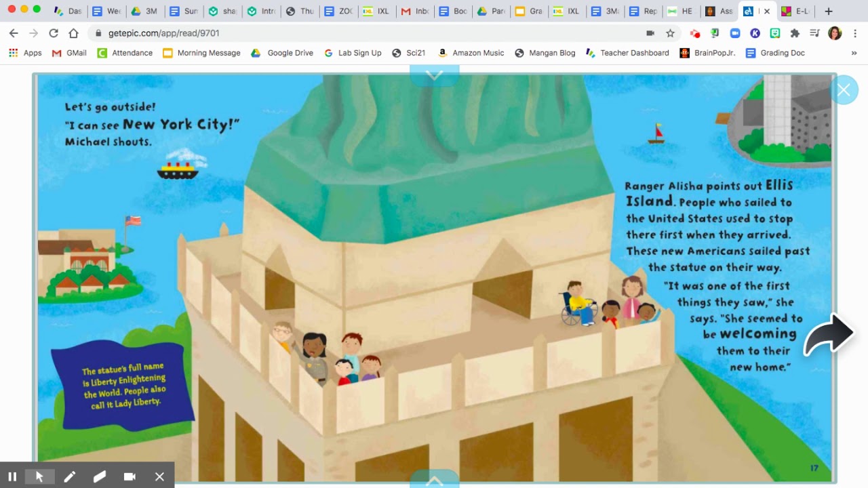
Task: Switch to the Inbox Gmail tab
Action: pos(416,11)
